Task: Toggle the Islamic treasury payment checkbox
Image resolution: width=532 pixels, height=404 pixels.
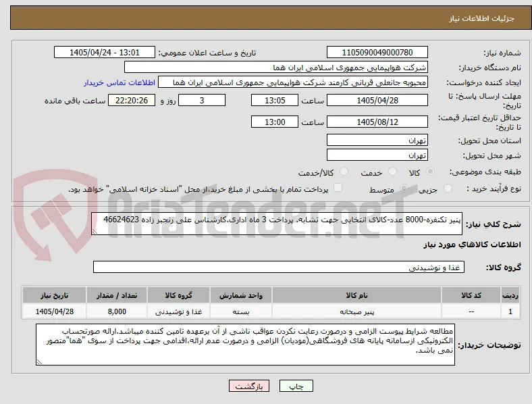Action: tap(338, 187)
